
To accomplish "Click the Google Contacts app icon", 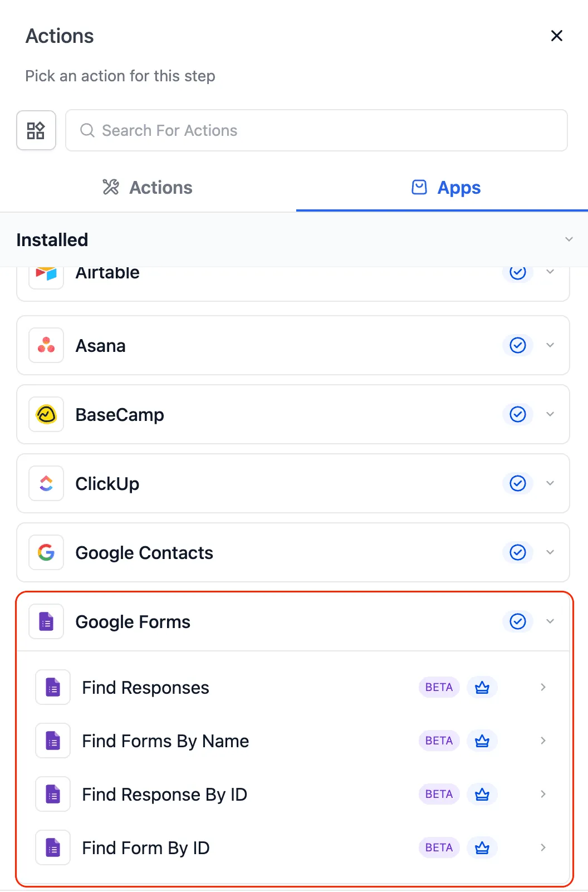I will [45, 552].
